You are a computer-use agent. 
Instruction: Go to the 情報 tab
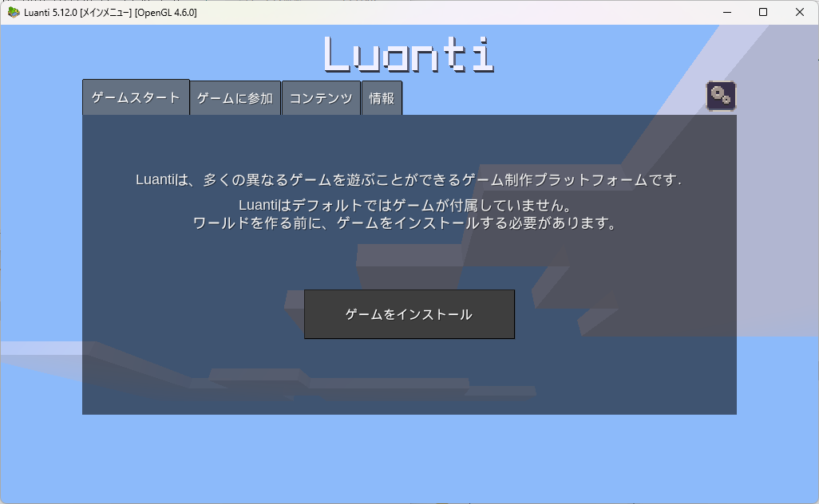382,98
